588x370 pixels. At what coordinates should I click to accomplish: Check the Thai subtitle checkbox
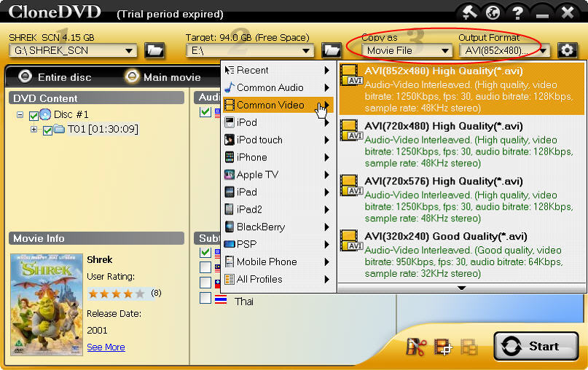point(205,298)
